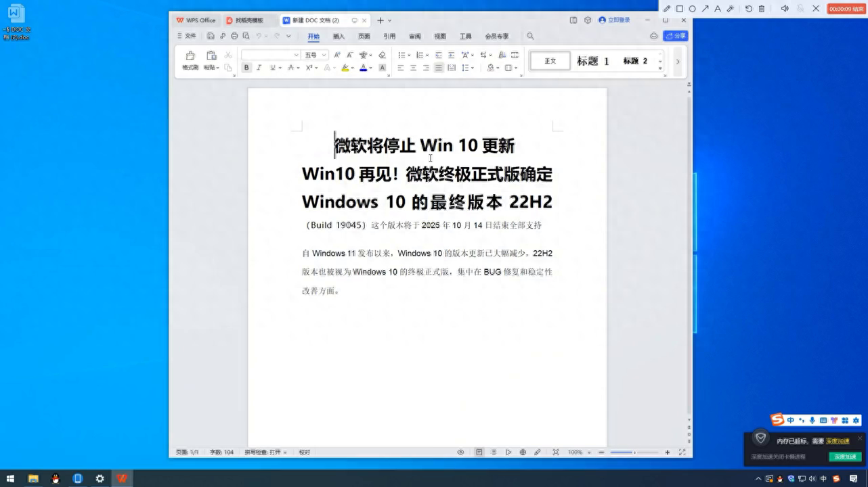The image size is (868, 487).
Task: Open the 插入 (Insert) ribbon tab
Action: [x=339, y=37]
